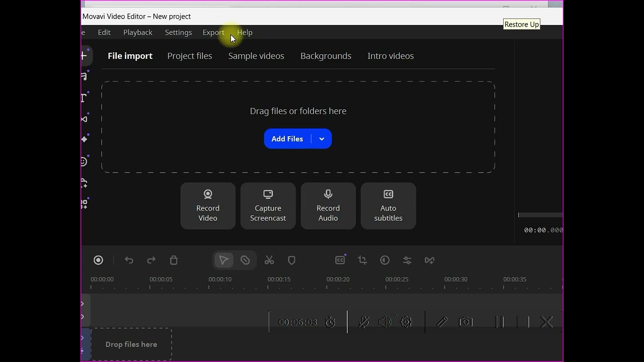Open the More tools grid sidebar tab
Image resolution: width=644 pixels, height=362 pixels.
85,204
